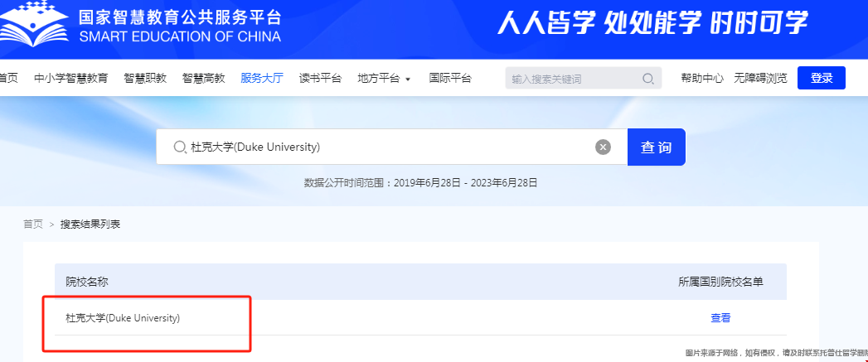Click the main search field with 杜克大学

pyautogui.click(x=392, y=147)
